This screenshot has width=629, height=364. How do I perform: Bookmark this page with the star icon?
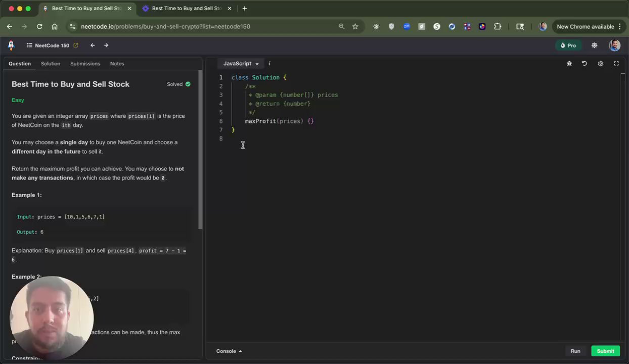(355, 27)
